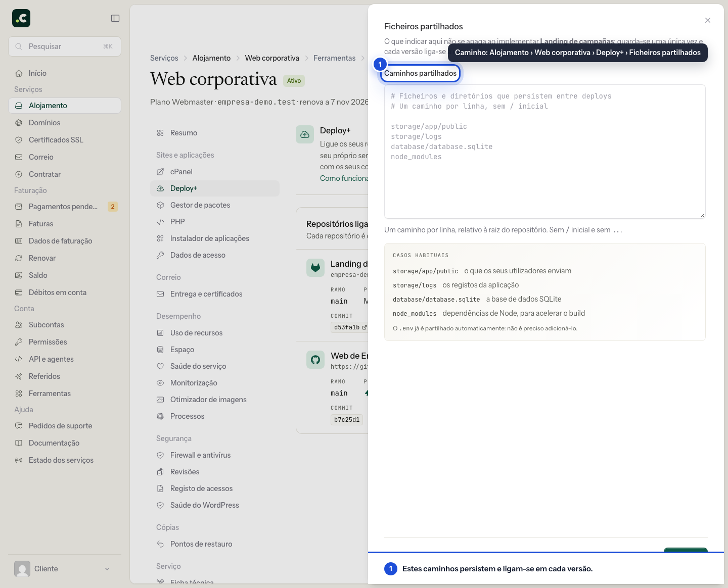Open Firewall e antivírus section
The image size is (728, 588).
(215, 455)
